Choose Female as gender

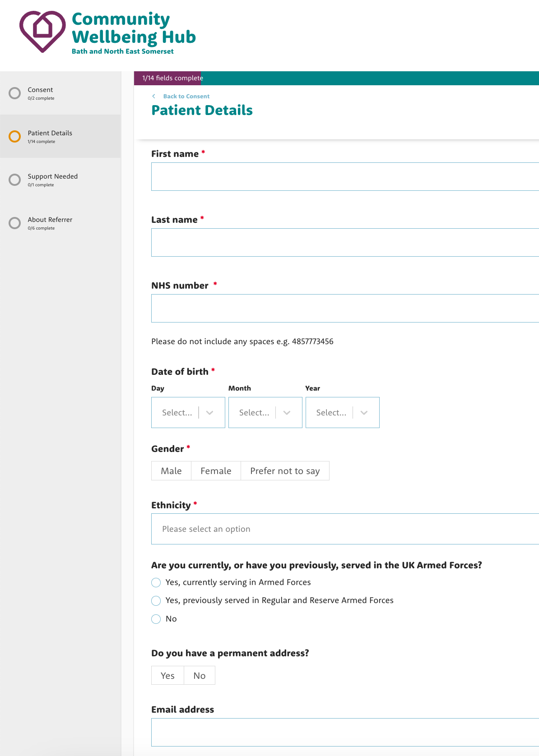(216, 471)
